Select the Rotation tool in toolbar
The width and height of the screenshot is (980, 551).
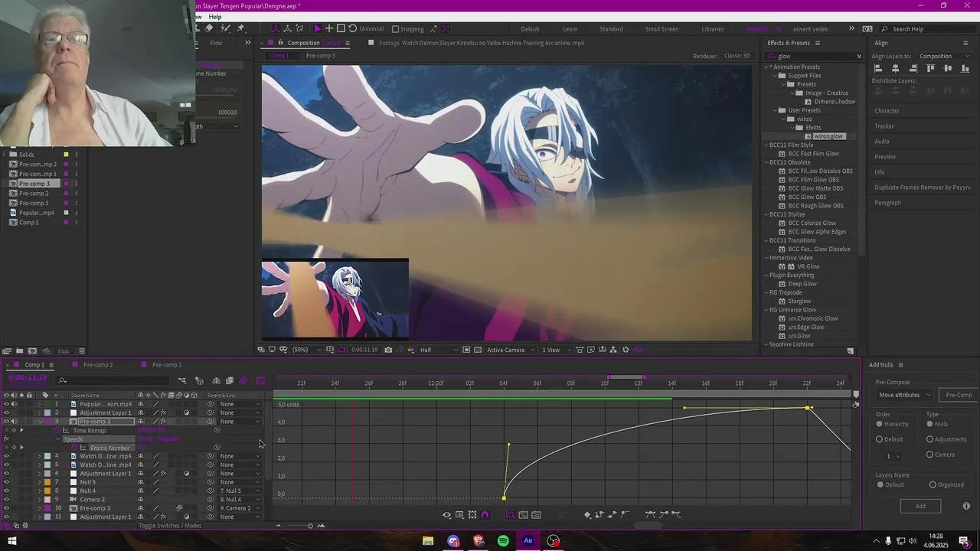[352, 28]
